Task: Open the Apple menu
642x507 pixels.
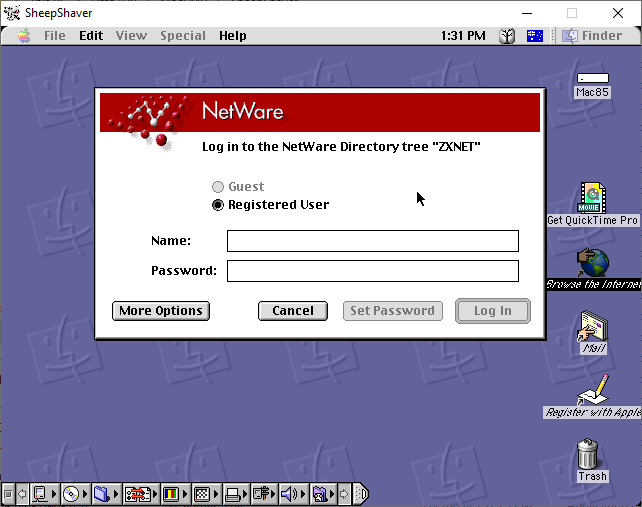Action: [24, 36]
